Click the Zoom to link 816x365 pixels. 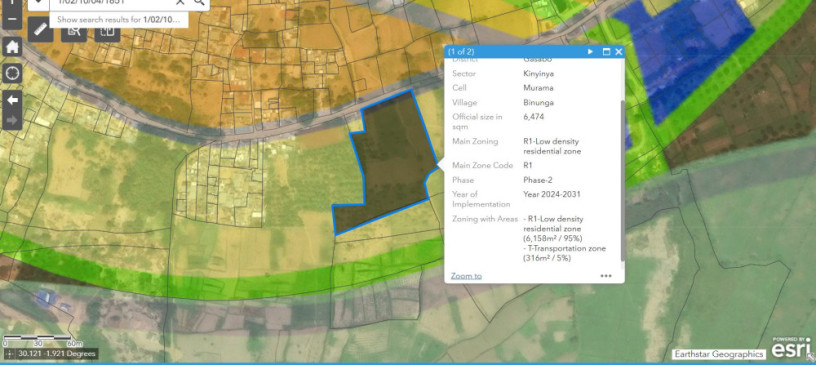(x=466, y=276)
